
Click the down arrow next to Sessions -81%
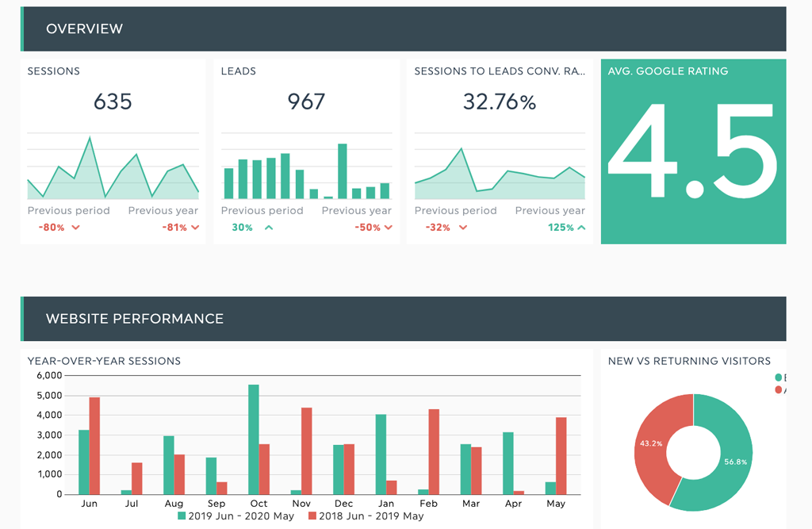[x=195, y=228]
